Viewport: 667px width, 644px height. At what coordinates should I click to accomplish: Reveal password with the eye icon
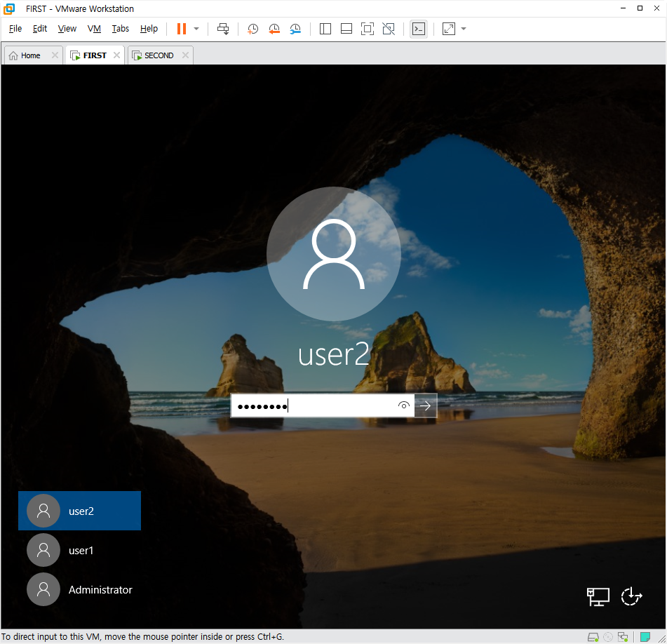404,405
